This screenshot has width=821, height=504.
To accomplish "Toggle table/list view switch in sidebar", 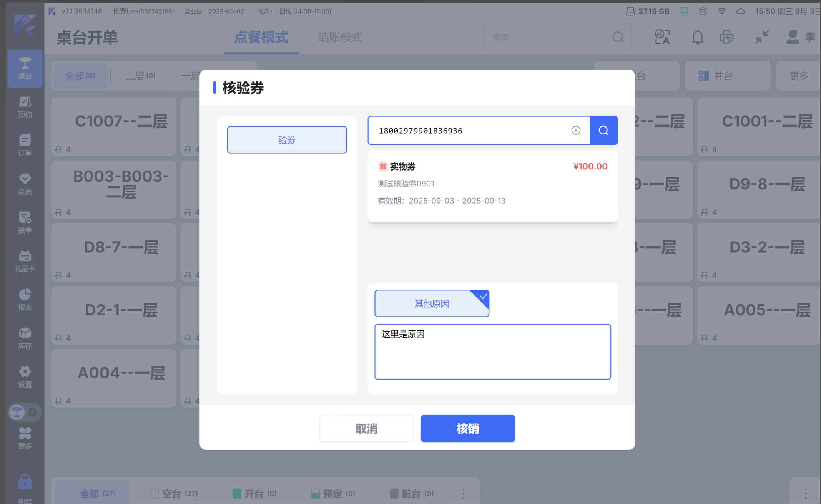I will (25, 412).
